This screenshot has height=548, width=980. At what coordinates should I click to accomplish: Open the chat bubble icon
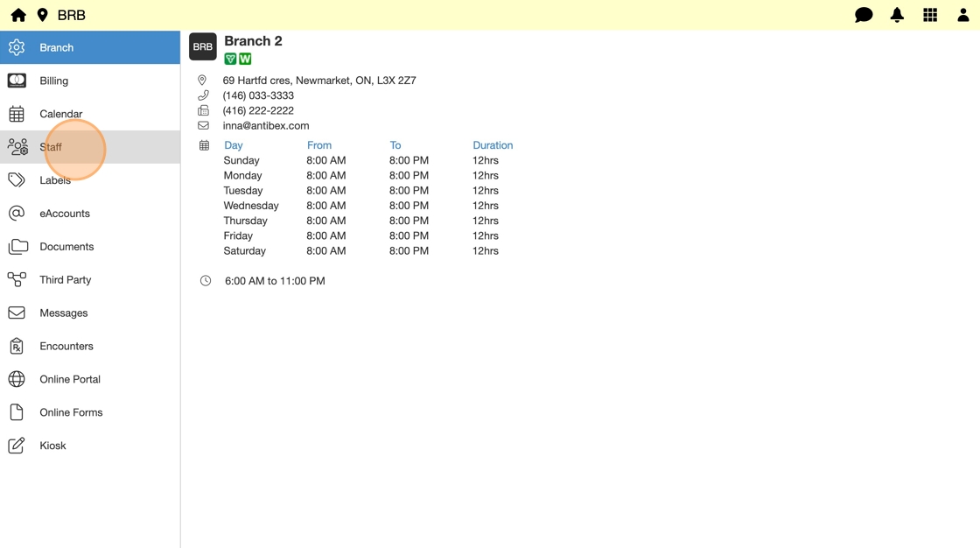coord(864,15)
